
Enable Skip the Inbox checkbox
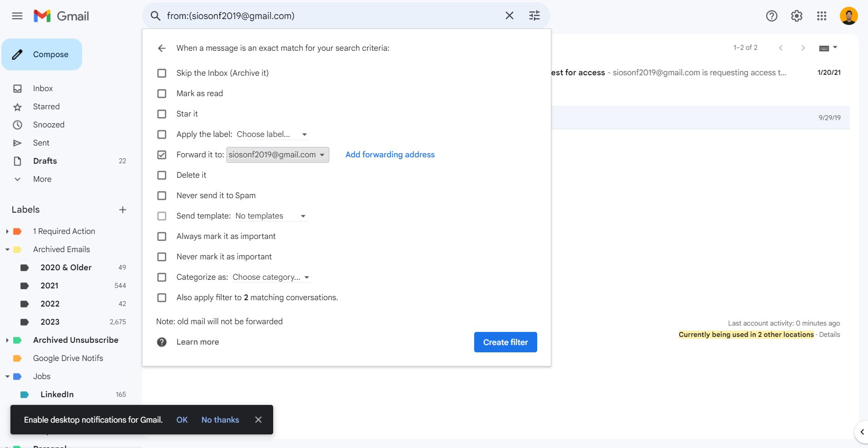point(162,73)
